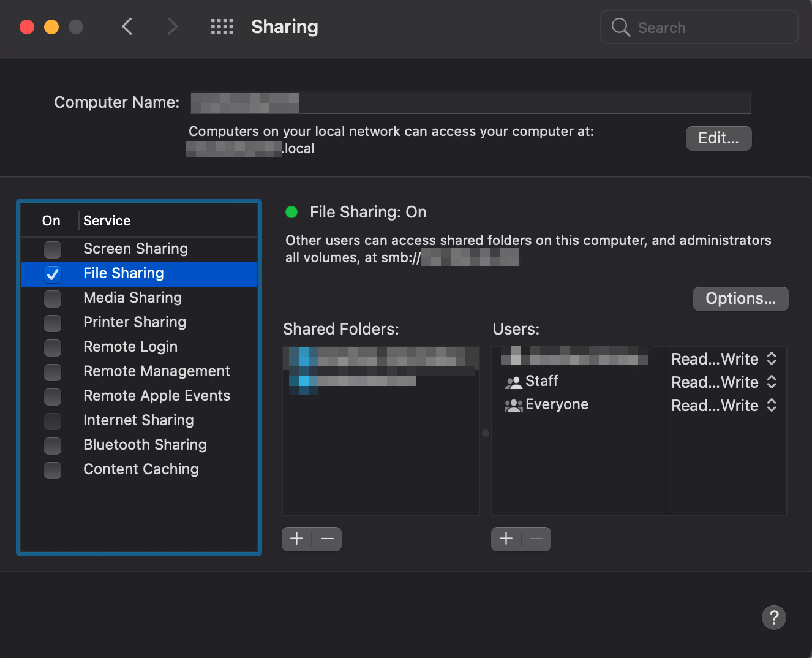Enable the Remote Apple Events checkbox
The width and height of the screenshot is (812, 658).
point(53,396)
